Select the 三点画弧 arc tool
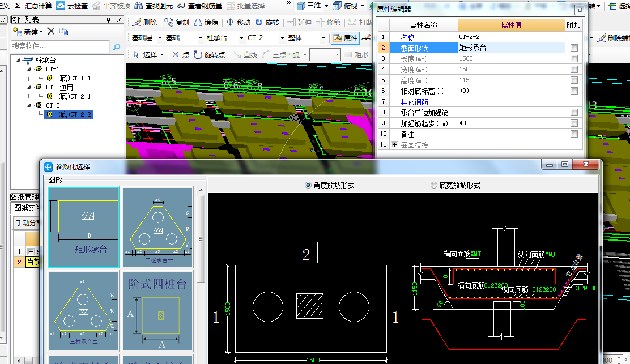 click(281, 54)
